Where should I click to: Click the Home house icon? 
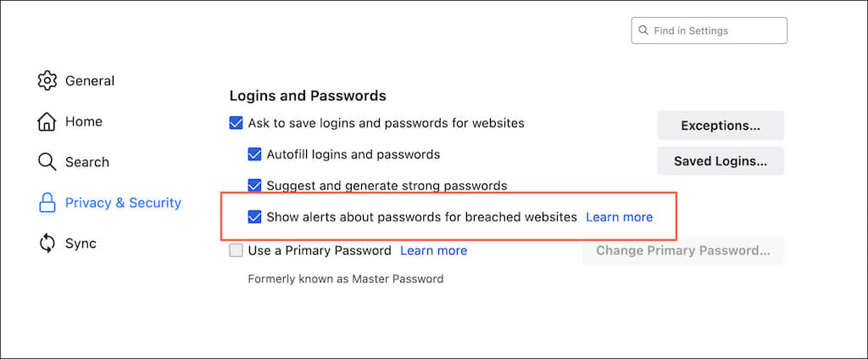47,122
